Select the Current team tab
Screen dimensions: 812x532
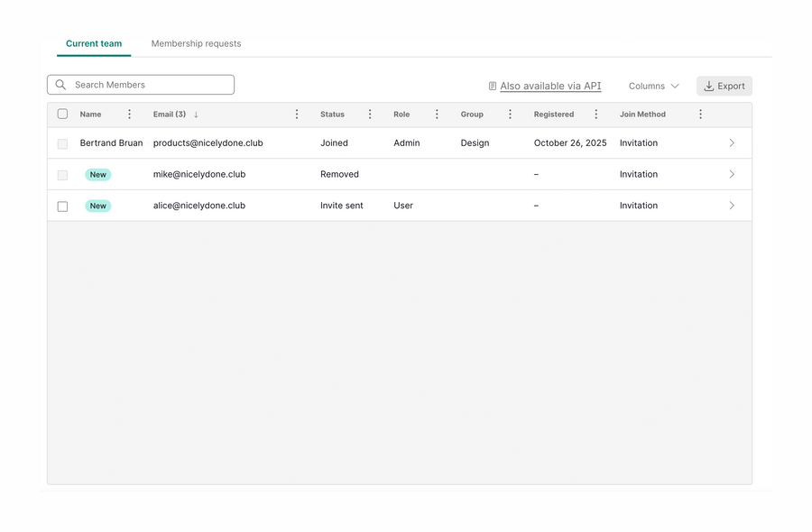click(93, 42)
